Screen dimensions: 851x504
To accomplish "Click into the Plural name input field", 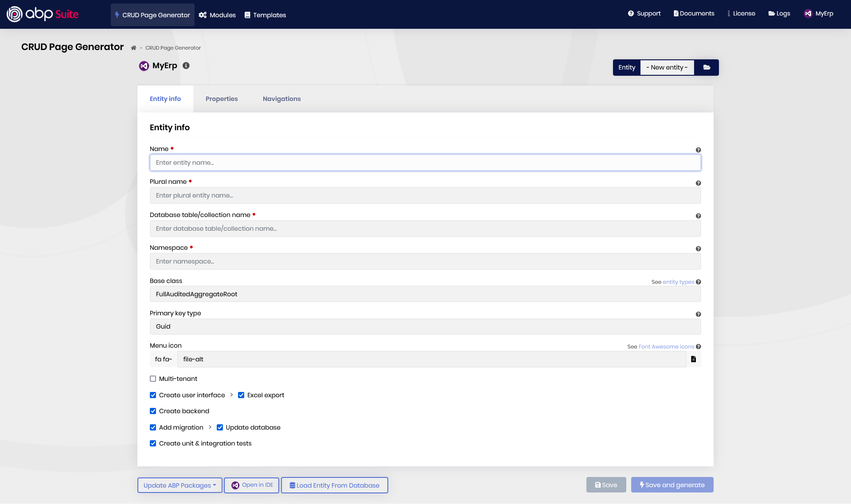I will (425, 195).
